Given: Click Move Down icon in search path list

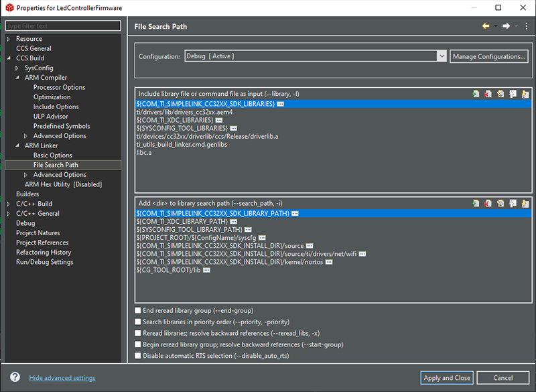Looking at the screenshot, I should (525, 202).
